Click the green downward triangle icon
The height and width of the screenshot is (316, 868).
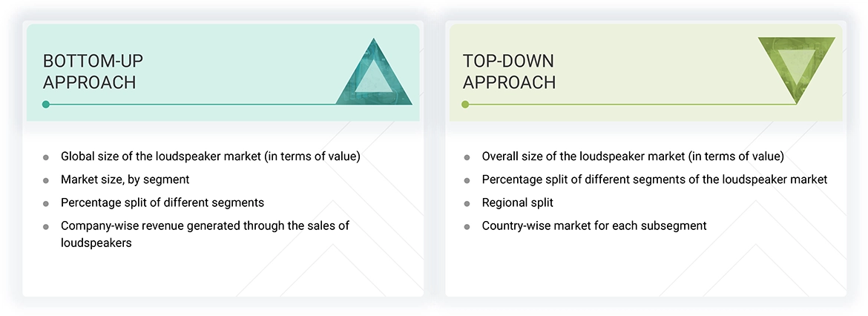point(796,67)
